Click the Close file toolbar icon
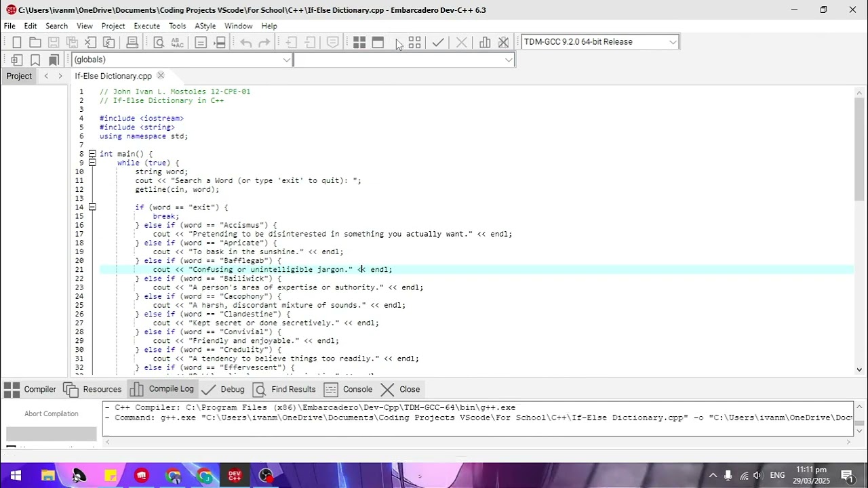Image resolution: width=868 pixels, height=488 pixels. point(90,42)
